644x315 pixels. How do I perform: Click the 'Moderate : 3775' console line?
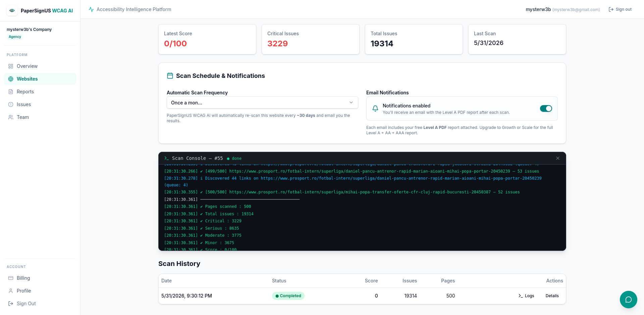click(203, 235)
